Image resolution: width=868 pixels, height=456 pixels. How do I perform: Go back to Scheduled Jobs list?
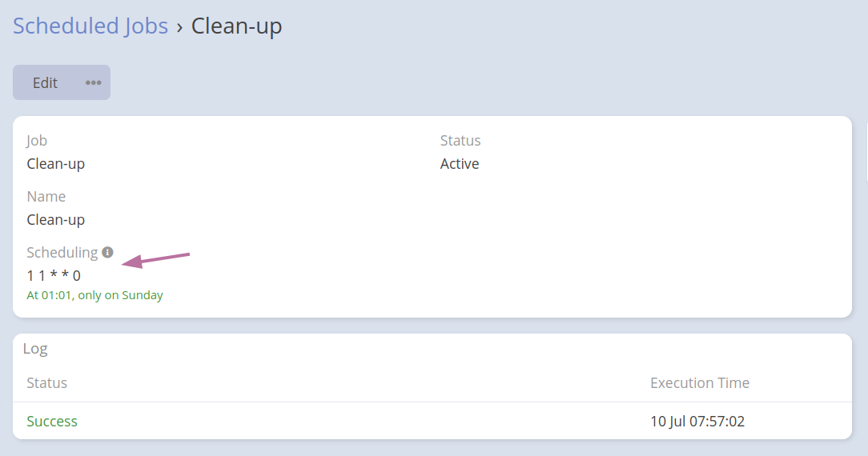pos(90,26)
